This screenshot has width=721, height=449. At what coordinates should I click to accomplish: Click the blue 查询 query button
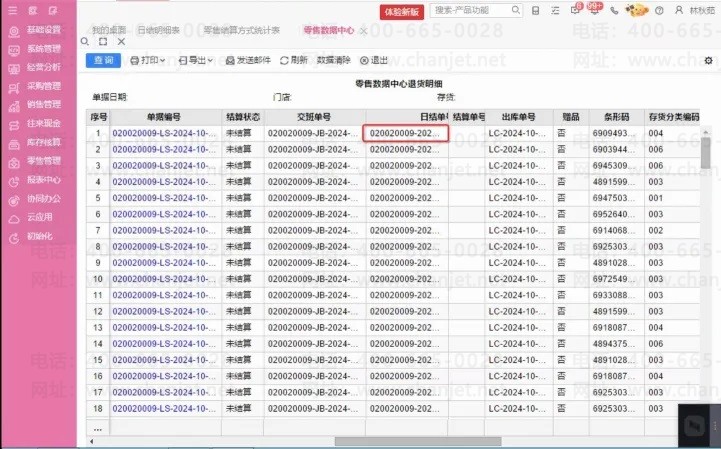coord(104,61)
